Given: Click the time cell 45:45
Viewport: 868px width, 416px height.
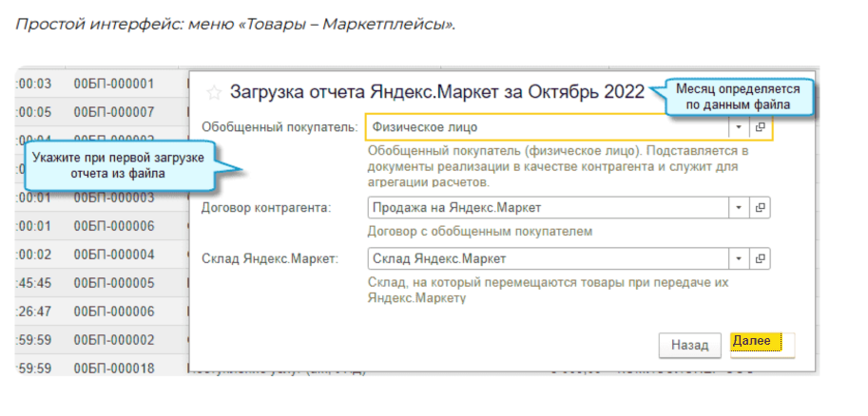Looking at the screenshot, I should pos(34,283).
